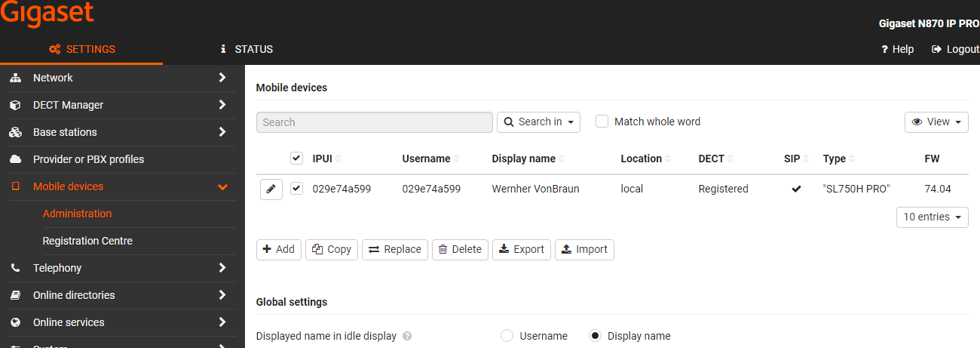This screenshot has width=980, height=348.
Task: Expand the Online directories chevron
Action: (x=222, y=295)
